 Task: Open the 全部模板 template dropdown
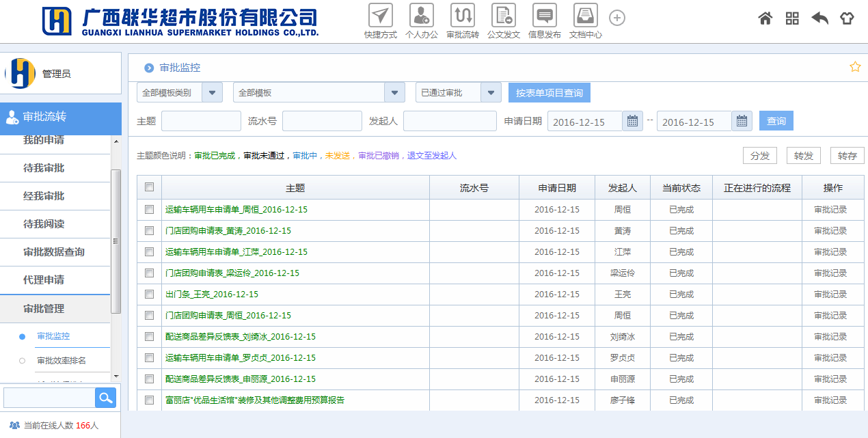pyautogui.click(x=394, y=92)
